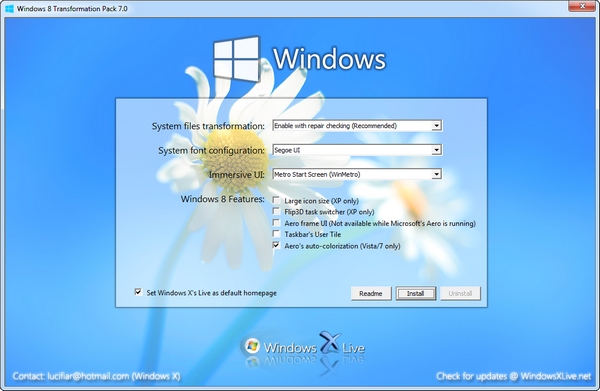600x391 pixels.
Task: Open System files transformation dropdown arrow
Action: [x=436, y=125]
